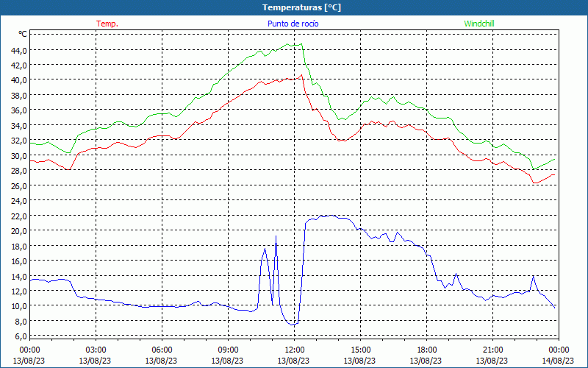
Task: Click the 14/08/23 date label
Action: click(558, 361)
